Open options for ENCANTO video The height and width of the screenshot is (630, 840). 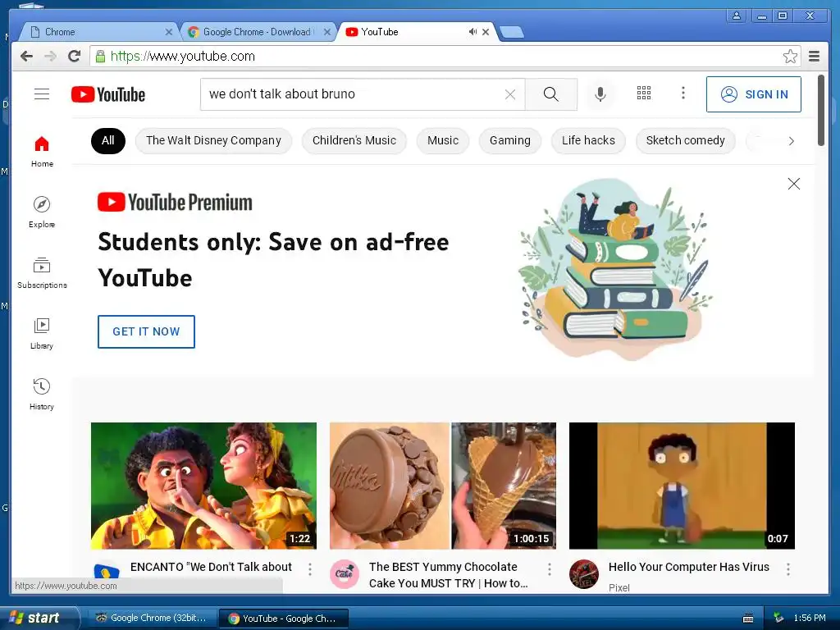coord(309,569)
